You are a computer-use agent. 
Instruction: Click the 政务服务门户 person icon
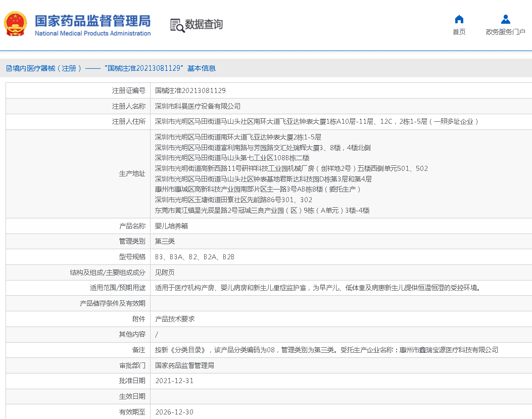tap(505, 19)
